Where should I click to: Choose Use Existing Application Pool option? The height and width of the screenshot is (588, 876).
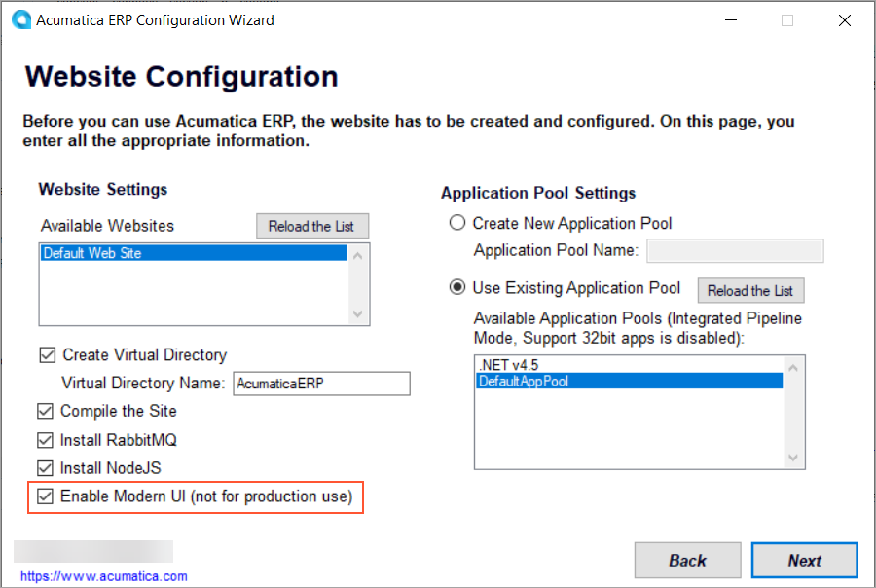coord(457,288)
